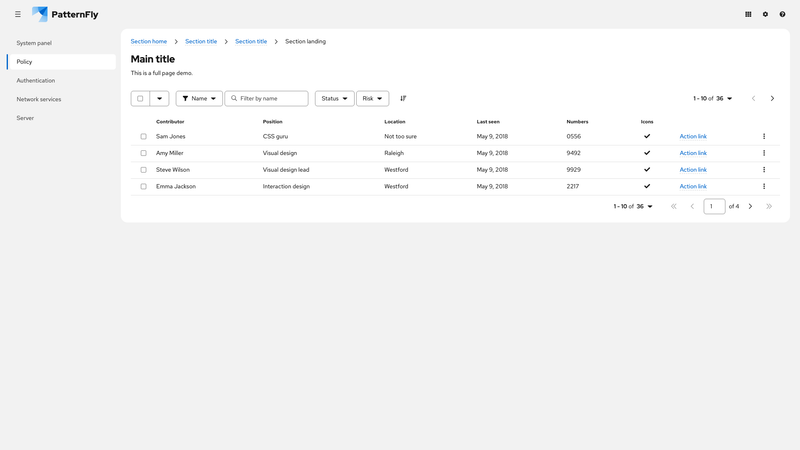Click checkmark icon in Emma Jackson row
800x450 pixels.
647,186
